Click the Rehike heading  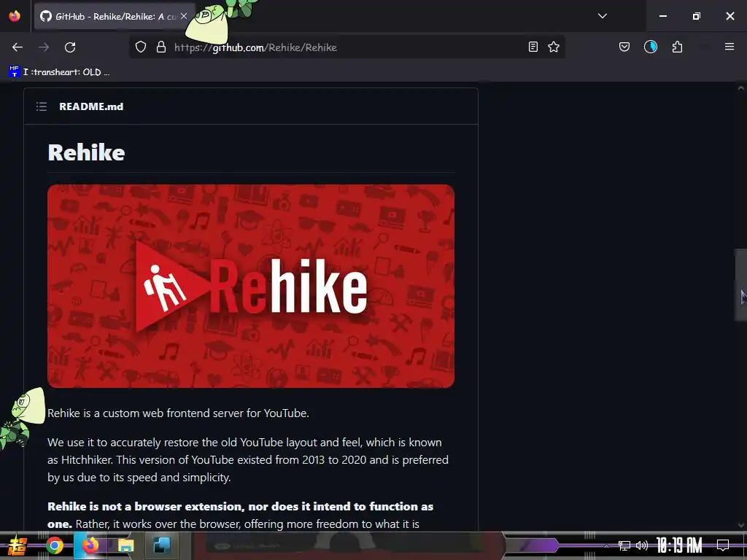point(86,153)
